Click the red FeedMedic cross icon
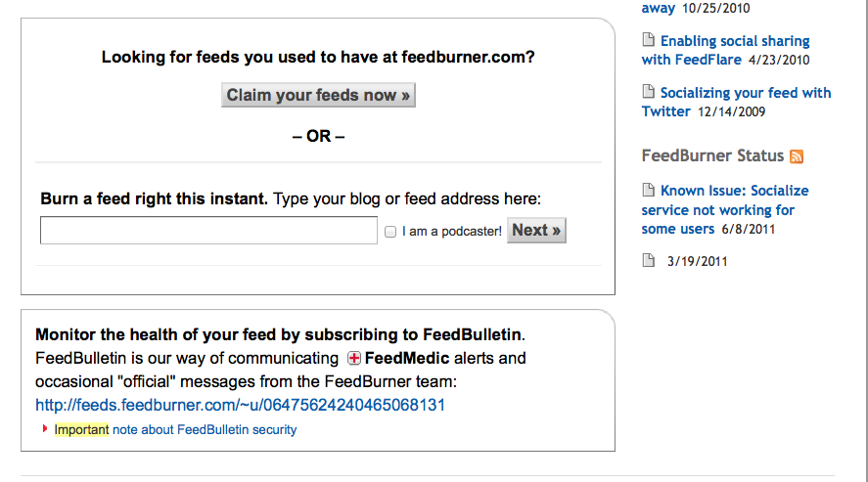Screen dimensions: 868x482 point(353,359)
